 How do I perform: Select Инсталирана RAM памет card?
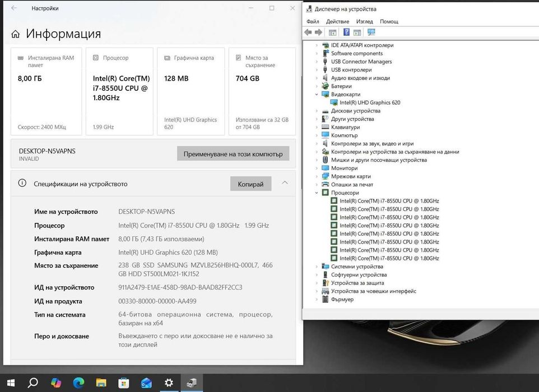(46, 91)
